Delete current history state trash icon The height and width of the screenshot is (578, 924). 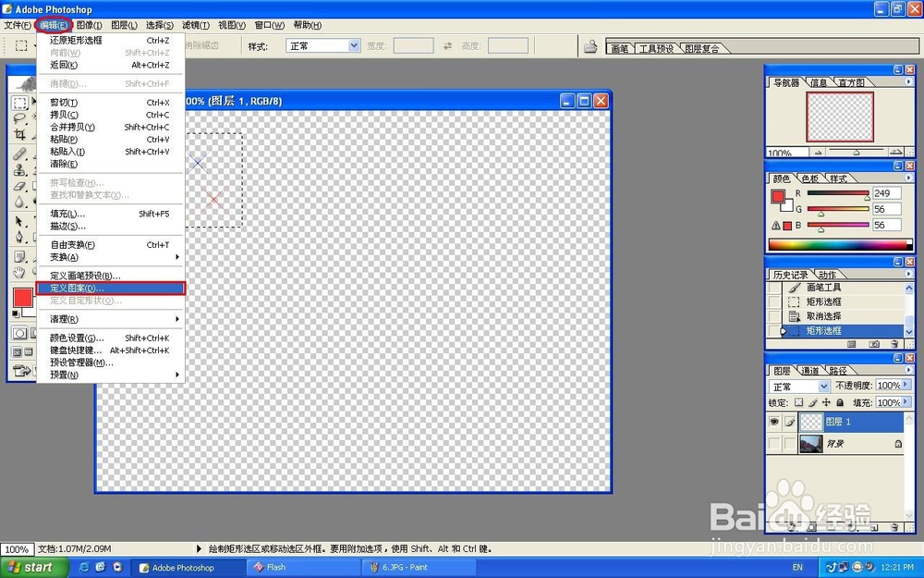click(894, 343)
